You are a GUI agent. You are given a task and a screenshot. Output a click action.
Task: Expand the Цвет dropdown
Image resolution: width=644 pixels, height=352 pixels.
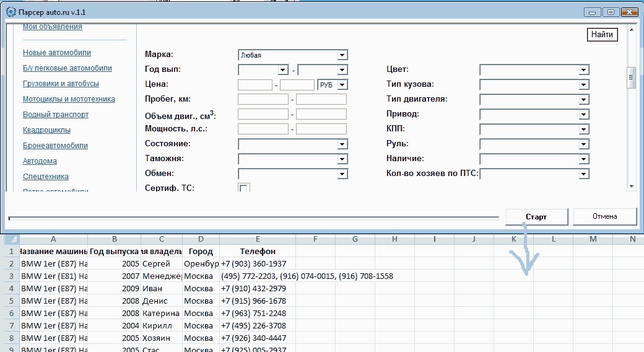click(583, 70)
